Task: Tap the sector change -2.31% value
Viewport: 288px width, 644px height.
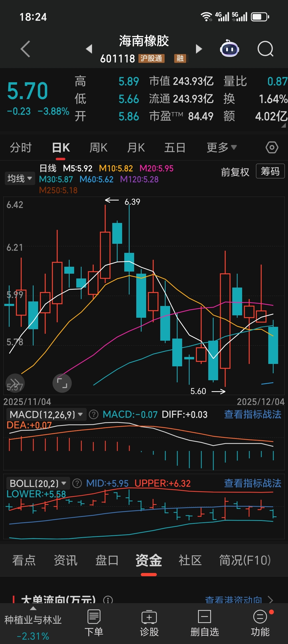Action: point(33,636)
